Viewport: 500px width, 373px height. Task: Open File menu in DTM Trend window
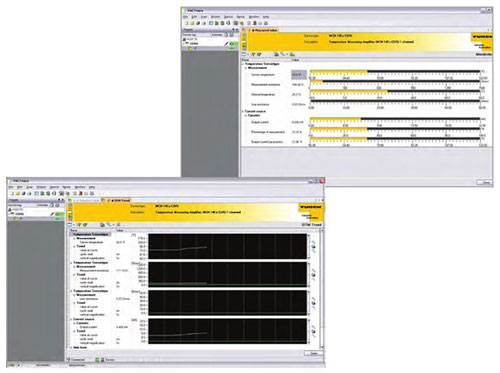12,187
